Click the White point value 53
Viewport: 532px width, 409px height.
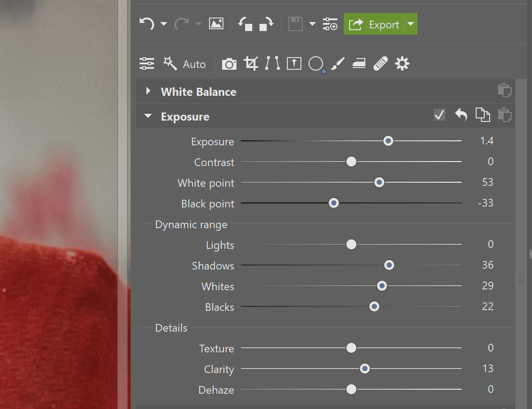[x=488, y=182]
